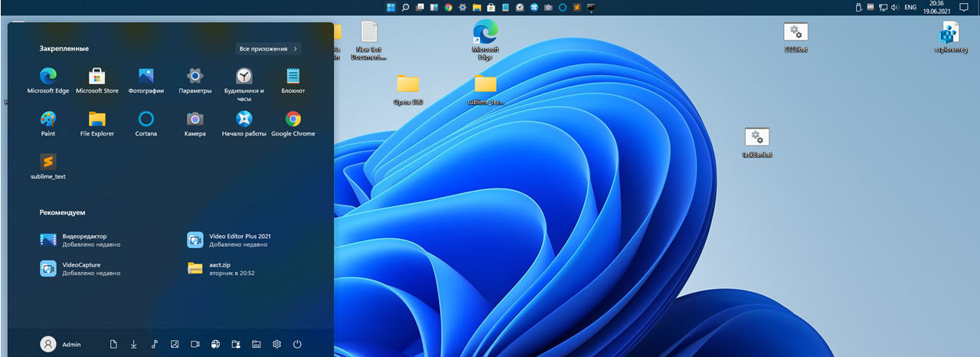Viewport: 980px width, 357px height.
Task: Open the Камера pinned app
Action: pos(195,123)
